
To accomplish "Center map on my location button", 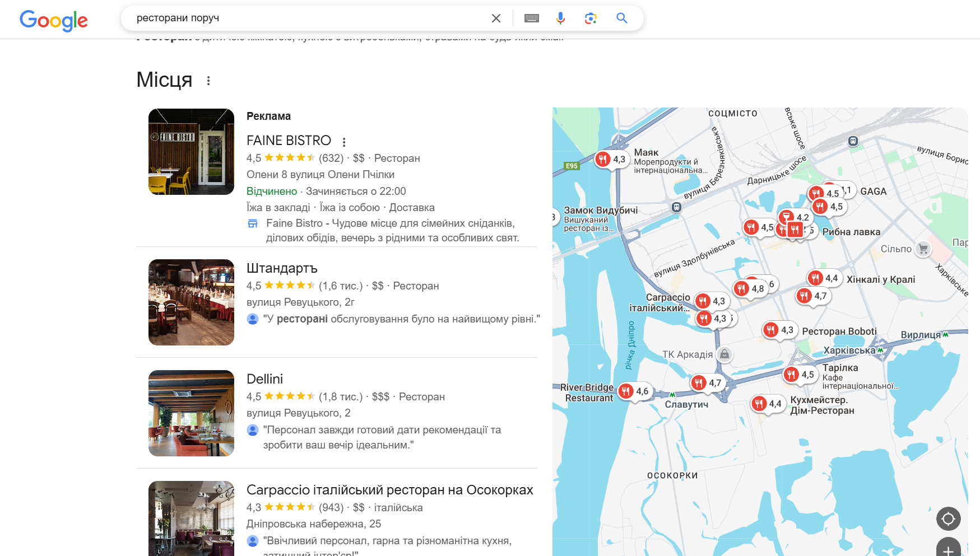I will pyautogui.click(x=948, y=519).
